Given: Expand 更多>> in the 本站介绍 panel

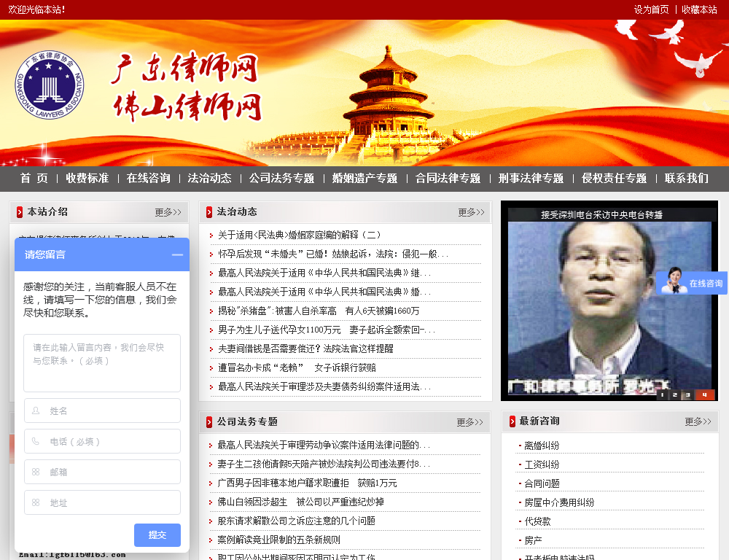Looking at the screenshot, I should [x=168, y=213].
